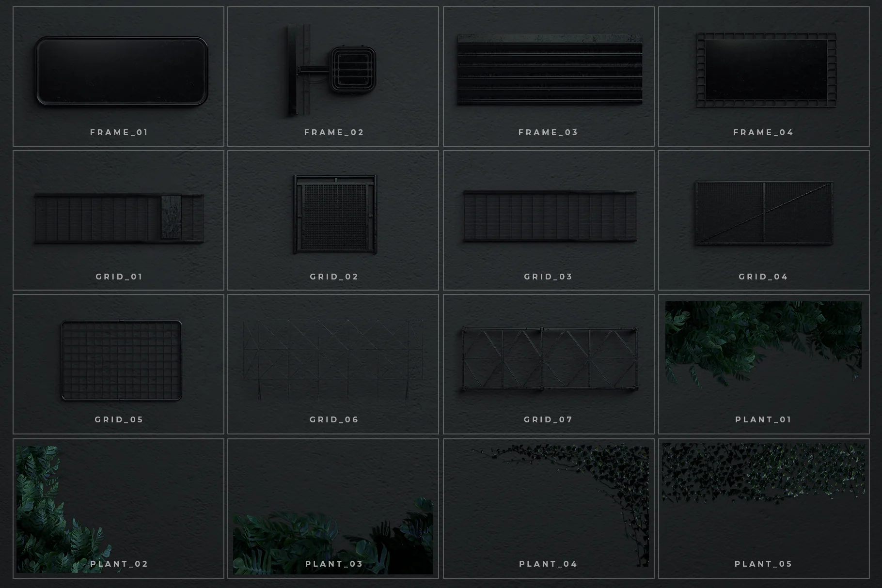
Task: Open the PLANT_04 ivy corner thumbnail
Action: pos(549,509)
